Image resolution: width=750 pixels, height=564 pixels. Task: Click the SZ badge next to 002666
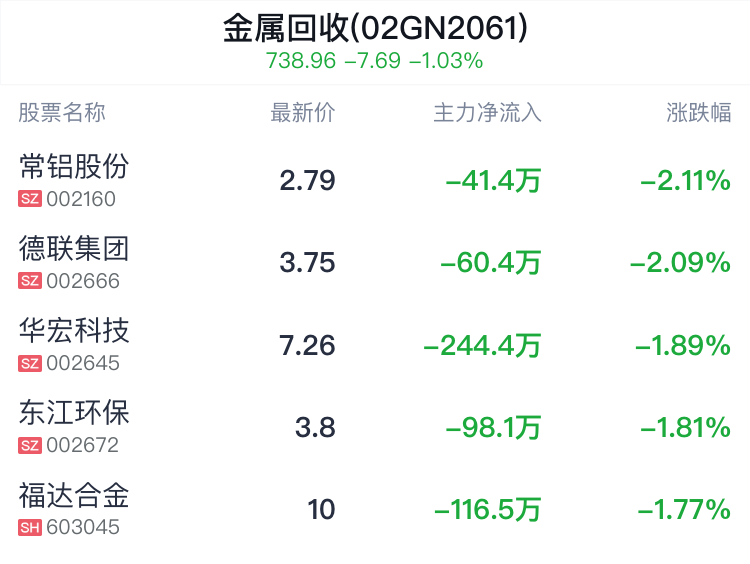point(30,281)
